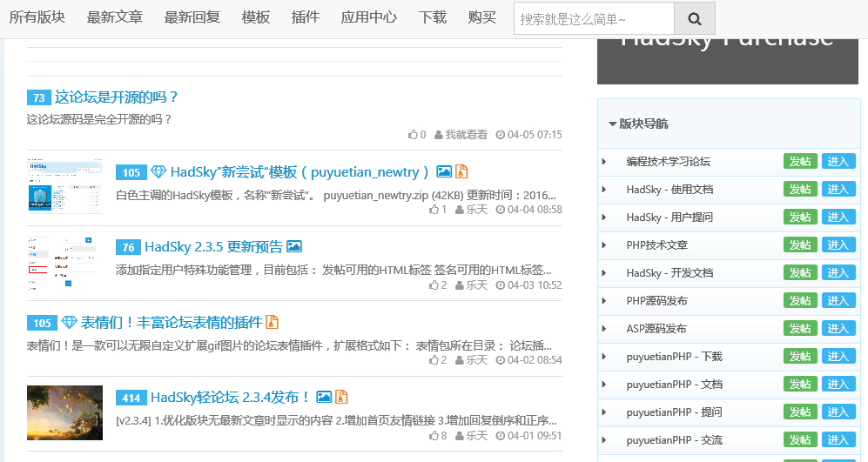Click 发帖 for 编程技术学习论坛
The height and width of the screenshot is (462, 868).
(x=800, y=161)
